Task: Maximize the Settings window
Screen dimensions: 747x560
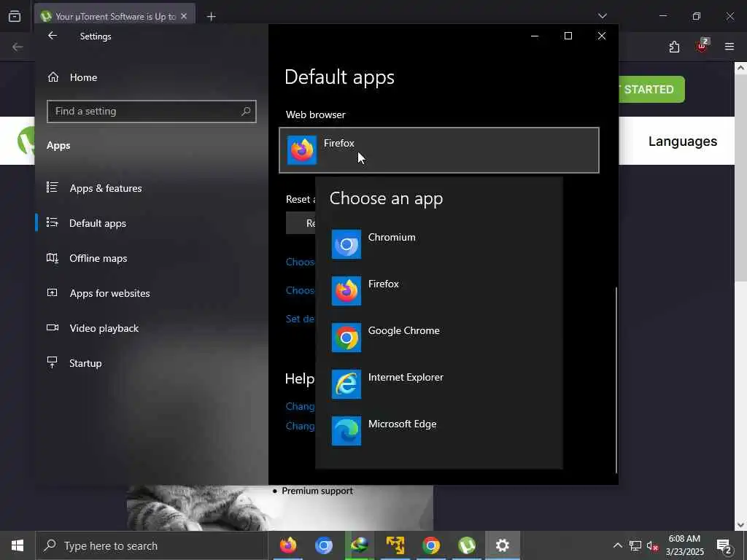Action: coord(568,36)
